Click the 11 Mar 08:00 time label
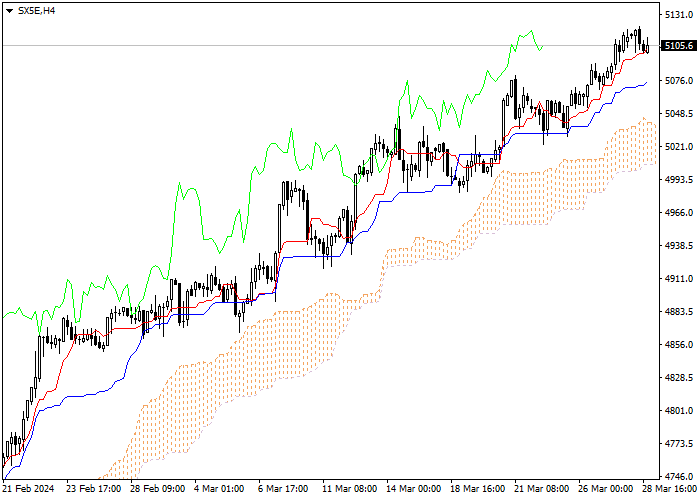 point(350,489)
